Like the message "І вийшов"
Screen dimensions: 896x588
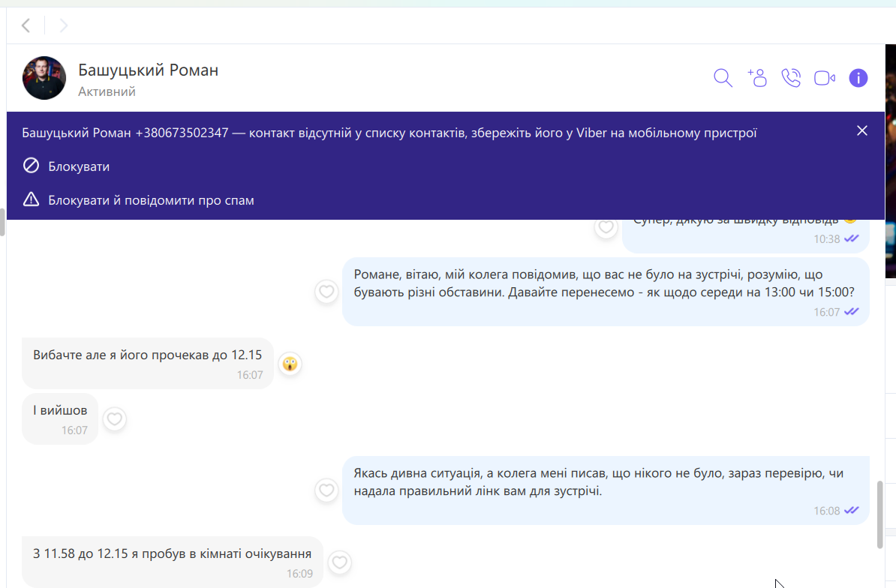click(114, 418)
